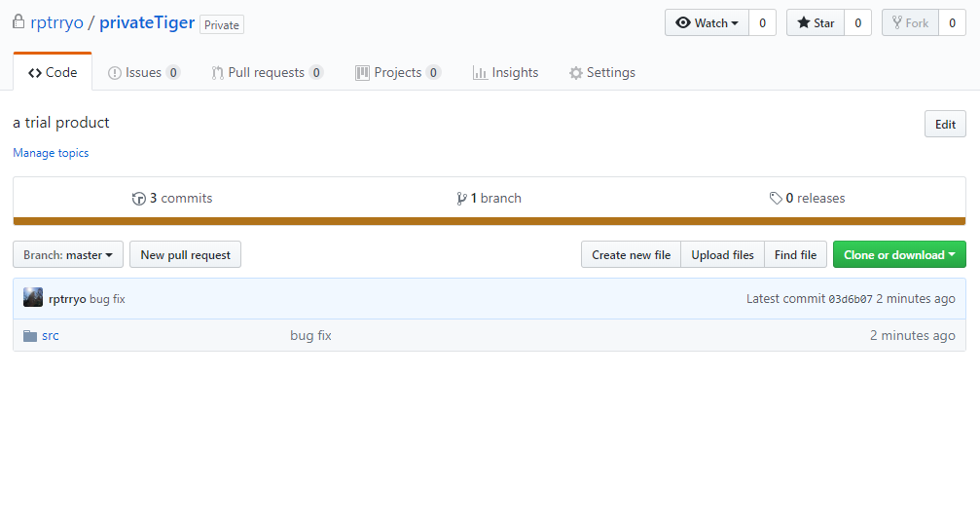Viewport: 980px width, 526px height.
Task: Click the latest commit 2 minutes ago timestamp
Action: [x=916, y=299]
